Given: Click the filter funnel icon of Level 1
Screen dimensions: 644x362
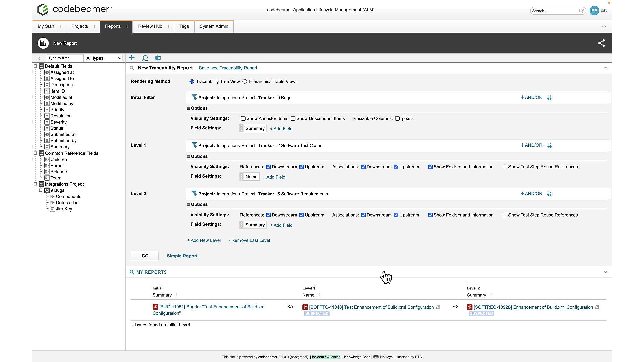Looking at the screenshot, I should (194, 145).
